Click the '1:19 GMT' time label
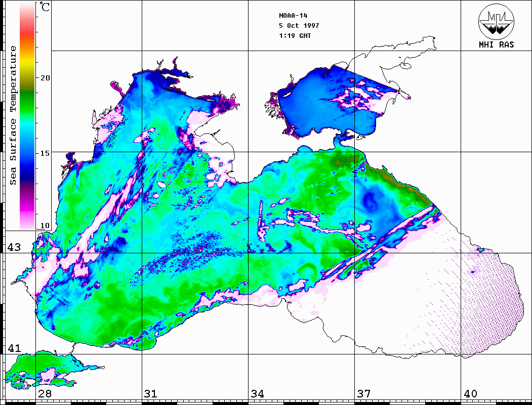532x405 pixels. (295, 35)
